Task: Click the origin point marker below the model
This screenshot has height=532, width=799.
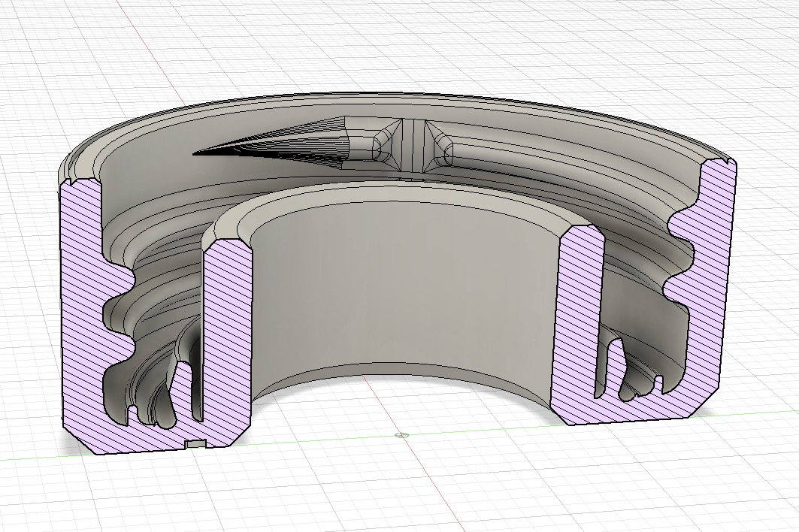Action: [401, 434]
